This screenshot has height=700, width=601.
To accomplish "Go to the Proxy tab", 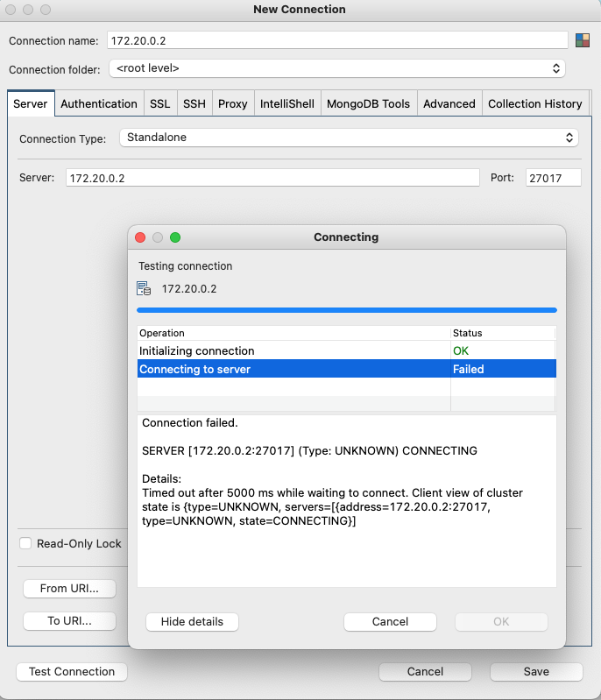I will point(232,103).
